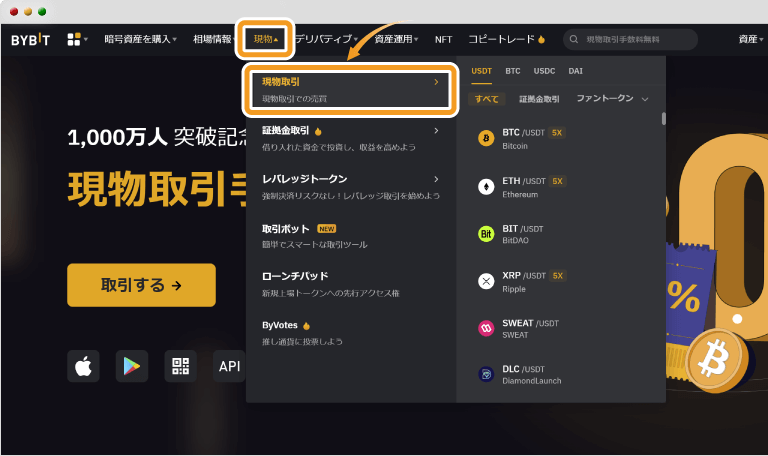This screenshot has height=456, width=768.
Task: Expand the 資産運用 navigation dropdown
Action: (396, 39)
